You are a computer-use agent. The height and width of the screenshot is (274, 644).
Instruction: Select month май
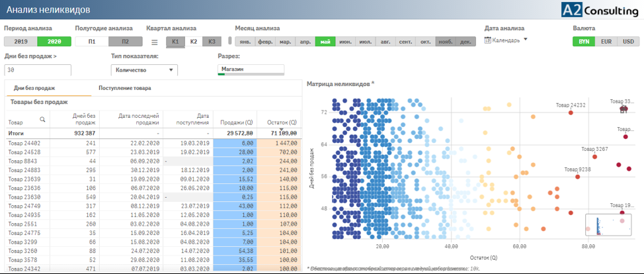click(x=325, y=42)
